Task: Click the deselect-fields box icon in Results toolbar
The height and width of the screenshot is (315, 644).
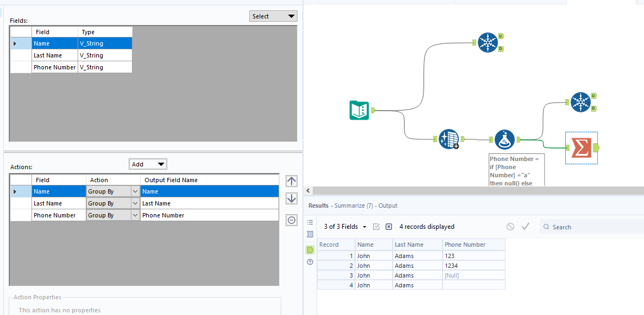Action: (388, 227)
